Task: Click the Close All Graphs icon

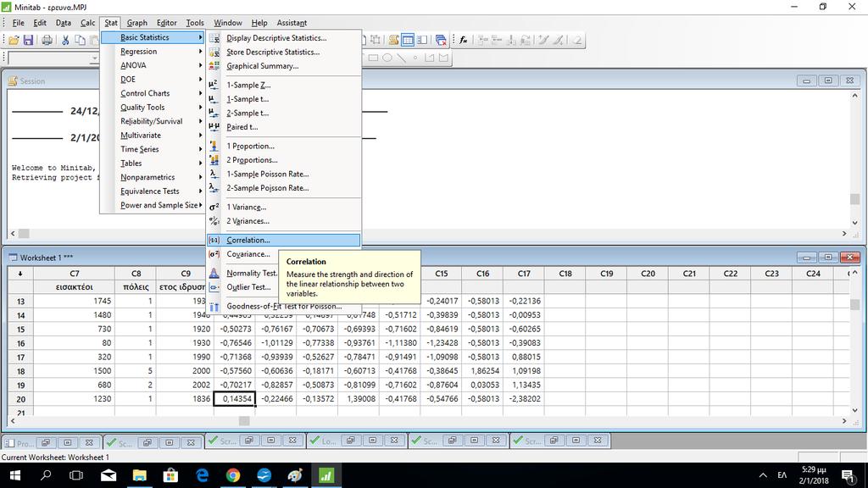Action: click(x=441, y=40)
